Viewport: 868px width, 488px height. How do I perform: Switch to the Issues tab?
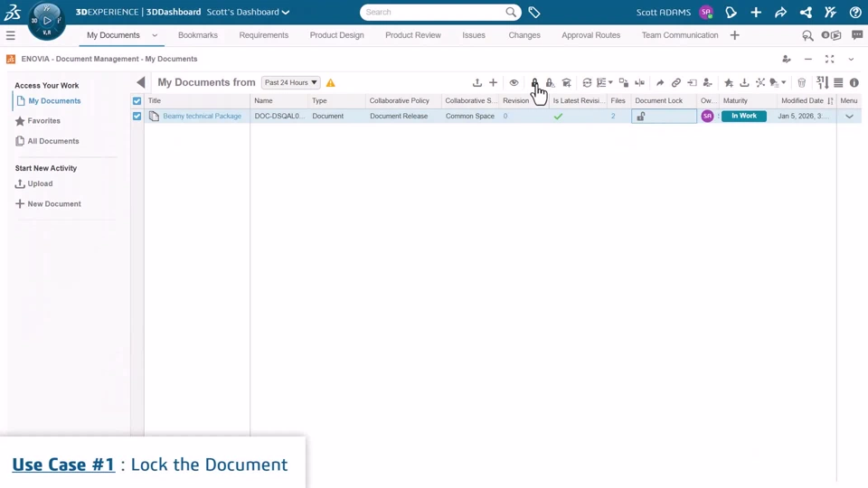474,35
